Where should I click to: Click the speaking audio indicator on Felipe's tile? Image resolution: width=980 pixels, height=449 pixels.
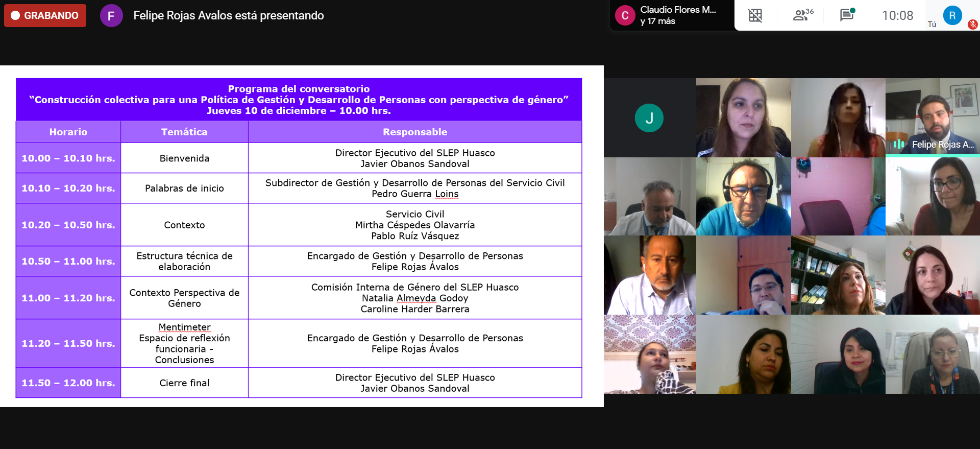click(x=899, y=145)
